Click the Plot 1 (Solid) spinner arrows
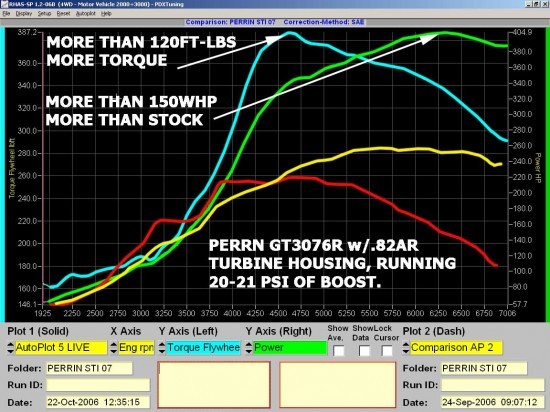550x412 pixels. tap(11, 347)
